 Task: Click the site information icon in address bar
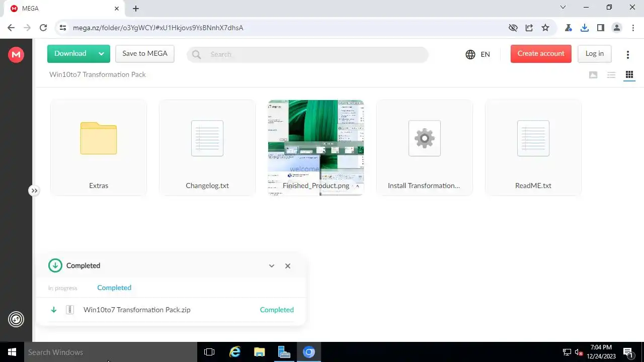tap(63, 28)
